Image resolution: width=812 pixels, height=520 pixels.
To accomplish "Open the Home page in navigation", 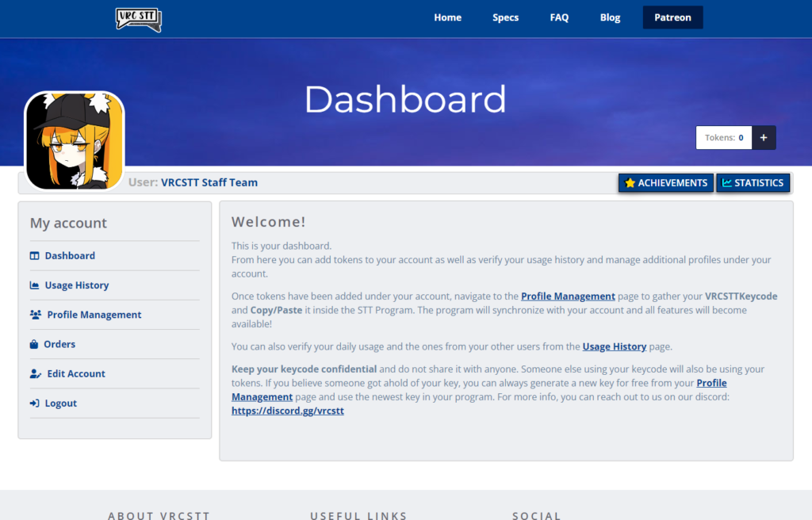I will [447, 17].
